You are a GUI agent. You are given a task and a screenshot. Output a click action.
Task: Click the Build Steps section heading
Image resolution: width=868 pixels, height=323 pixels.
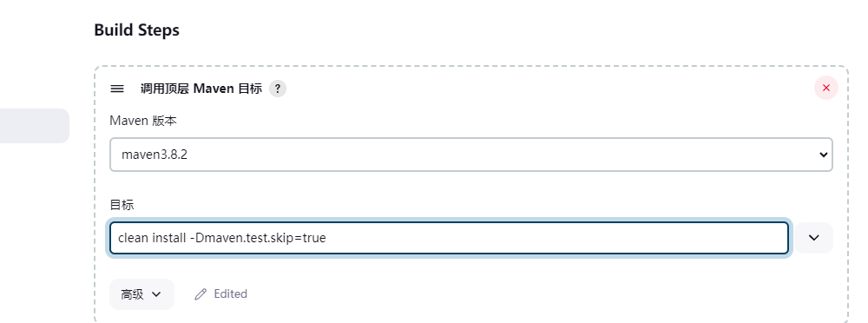pyautogui.click(x=137, y=30)
